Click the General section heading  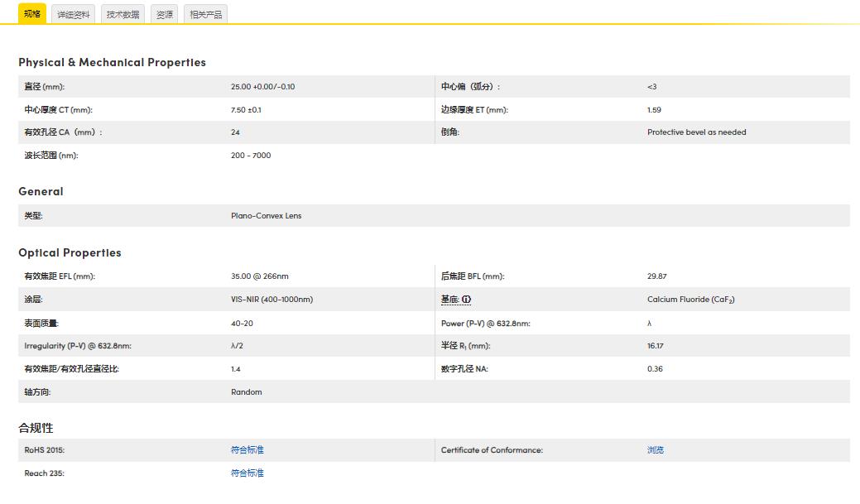[x=41, y=191]
